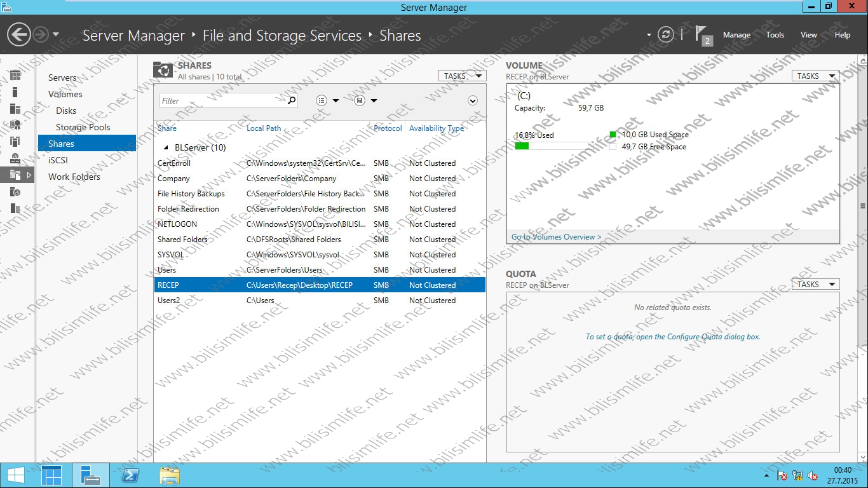Viewport: 868px width, 488px height.
Task: Select the SYSVOL share row
Action: point(320,255)
